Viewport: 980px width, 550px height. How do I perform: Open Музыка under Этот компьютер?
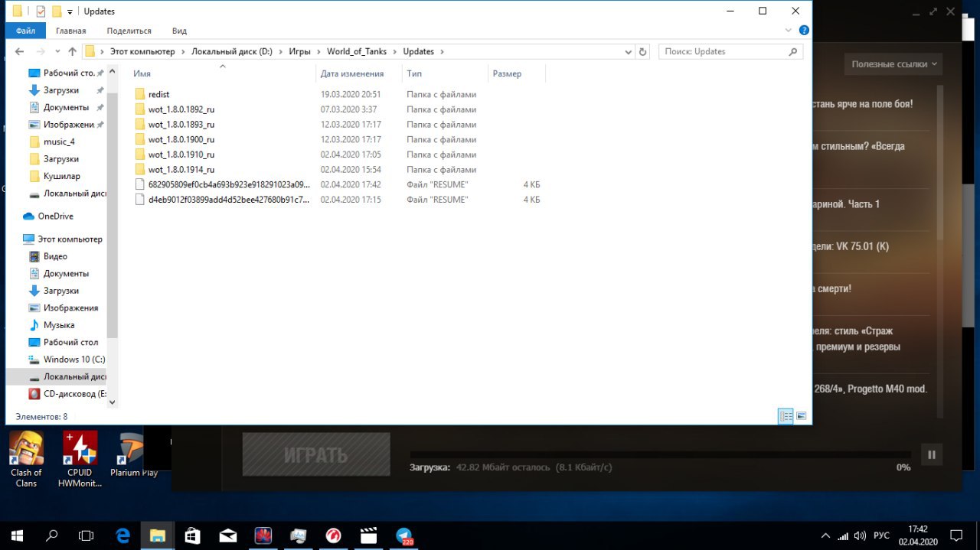[x=58, y=325]
